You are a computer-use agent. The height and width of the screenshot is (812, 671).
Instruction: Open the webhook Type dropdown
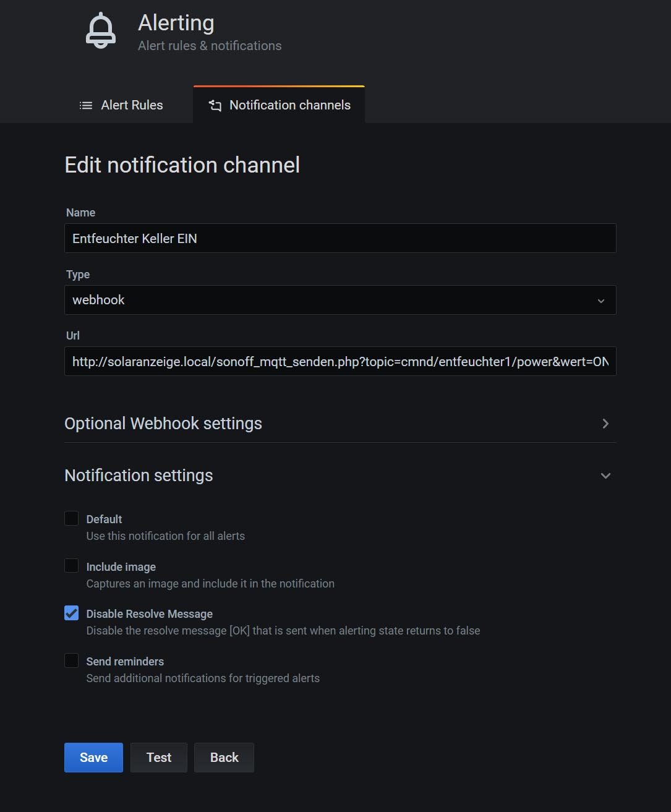click(340, 300)
